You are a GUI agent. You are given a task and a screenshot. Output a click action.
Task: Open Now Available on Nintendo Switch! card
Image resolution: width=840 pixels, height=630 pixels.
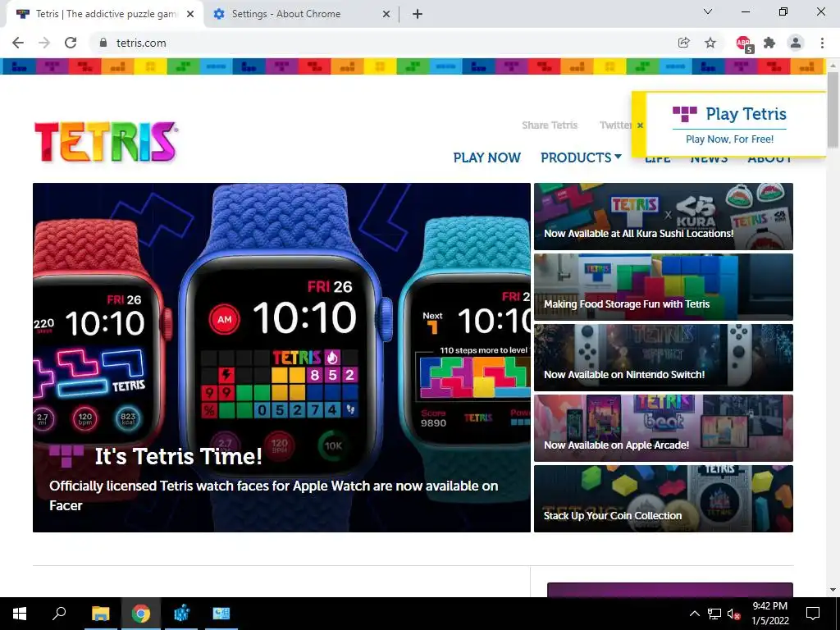coord(663,358)
